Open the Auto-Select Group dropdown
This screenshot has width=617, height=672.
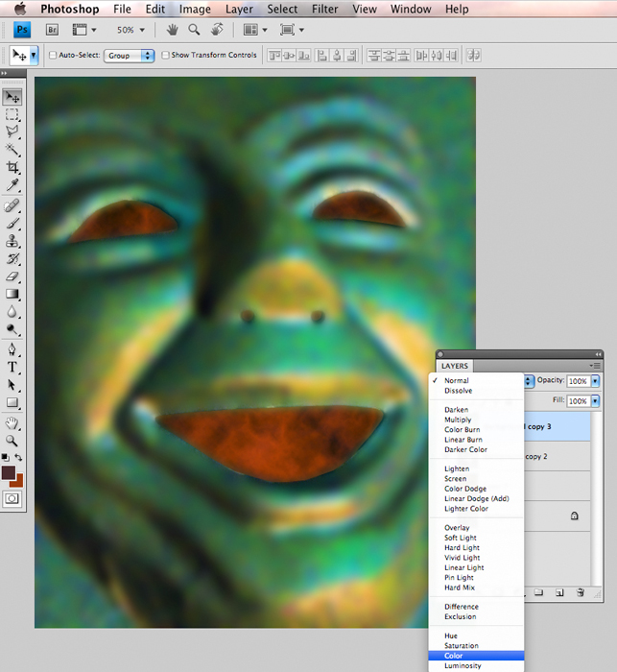coord(129,56)
